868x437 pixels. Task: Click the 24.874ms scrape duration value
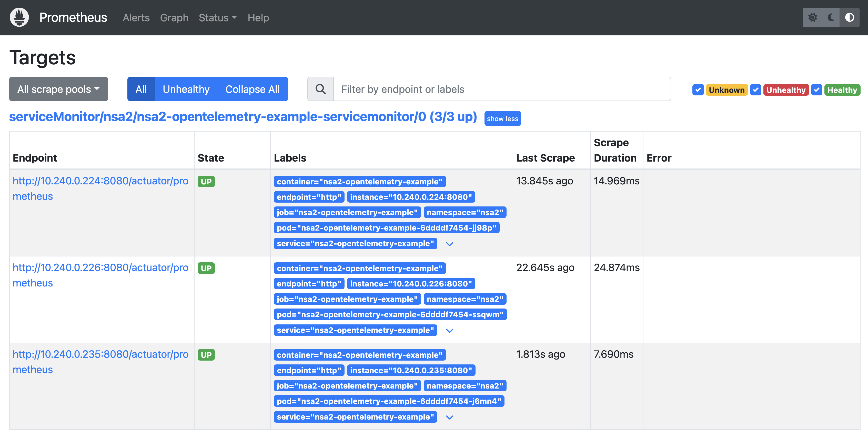click(617, 268)
